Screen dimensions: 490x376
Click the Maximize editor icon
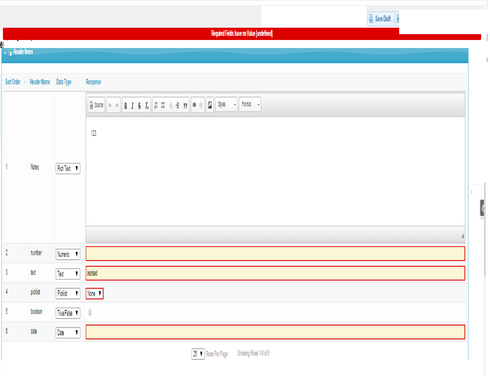210,105
